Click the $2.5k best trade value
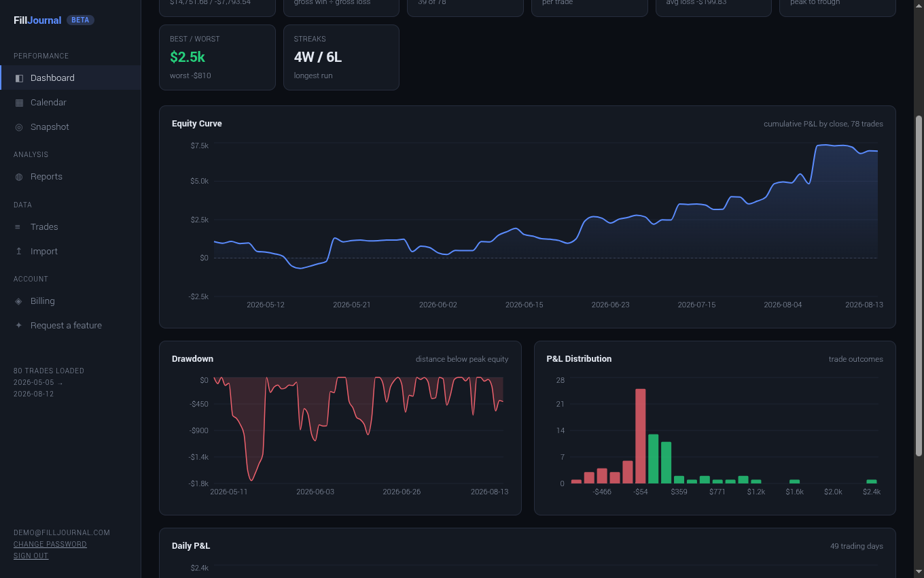924x578 pixels. pos(188,57)
